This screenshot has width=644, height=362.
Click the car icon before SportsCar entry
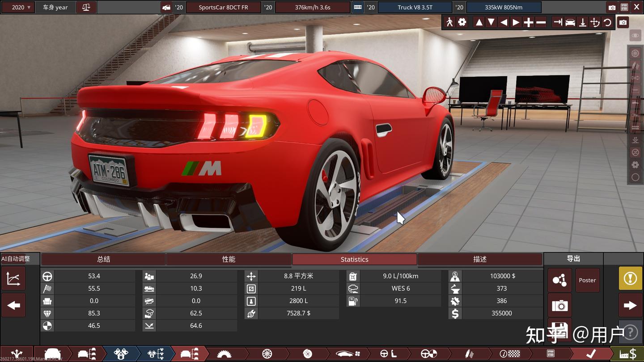point(166,7)
